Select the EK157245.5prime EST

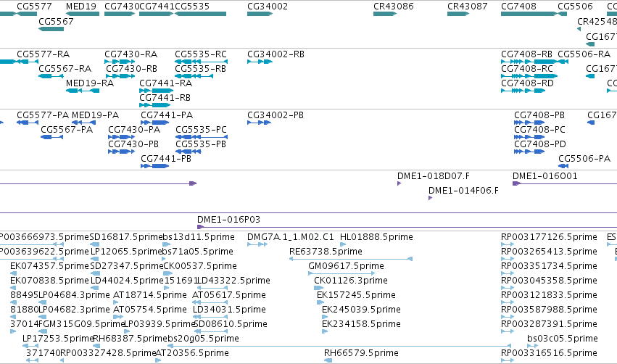pyautogui.click(x=320, y=302)
